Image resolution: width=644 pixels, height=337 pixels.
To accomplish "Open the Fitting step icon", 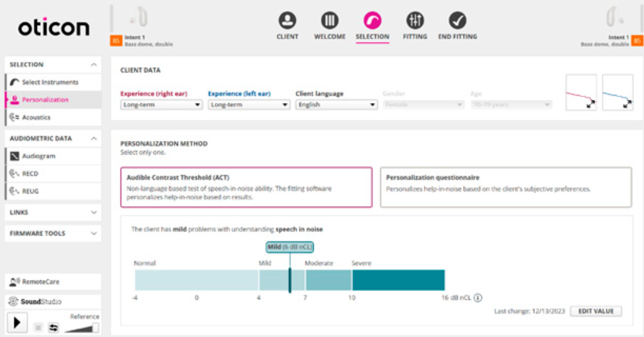I will pyautogui.click(x=414, y=21).
